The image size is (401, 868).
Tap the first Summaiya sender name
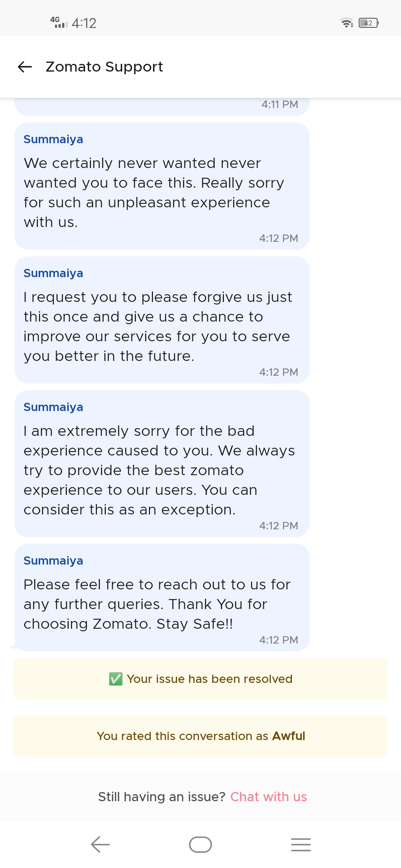[53, 139]
